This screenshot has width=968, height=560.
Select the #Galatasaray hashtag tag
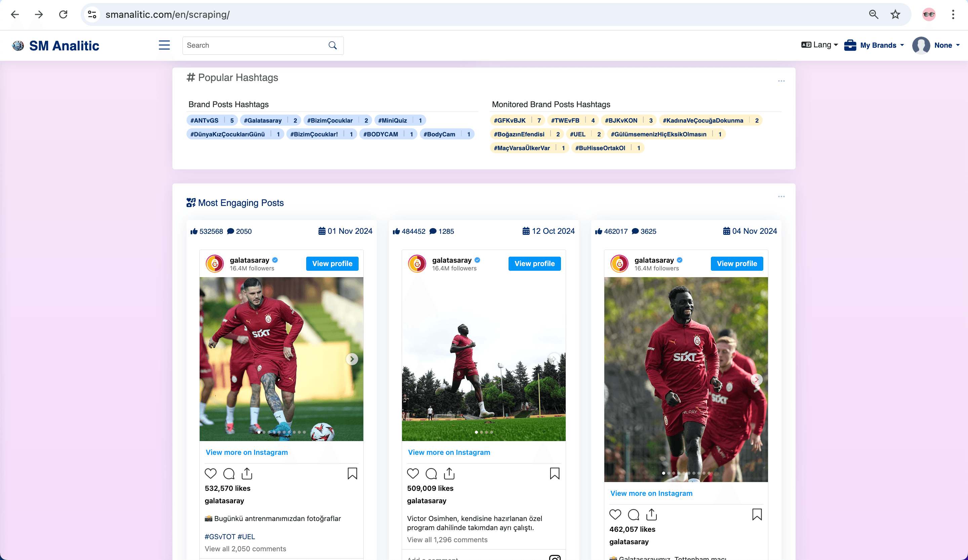click(271, 121)
